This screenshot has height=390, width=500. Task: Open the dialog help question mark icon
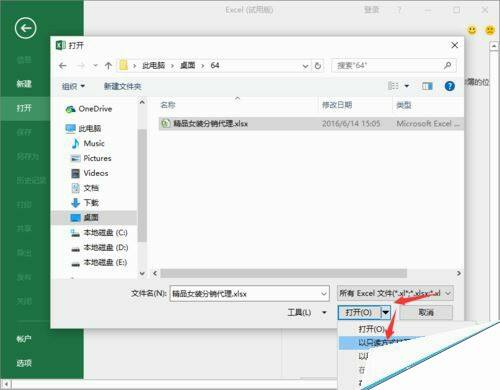pos(450,86)
